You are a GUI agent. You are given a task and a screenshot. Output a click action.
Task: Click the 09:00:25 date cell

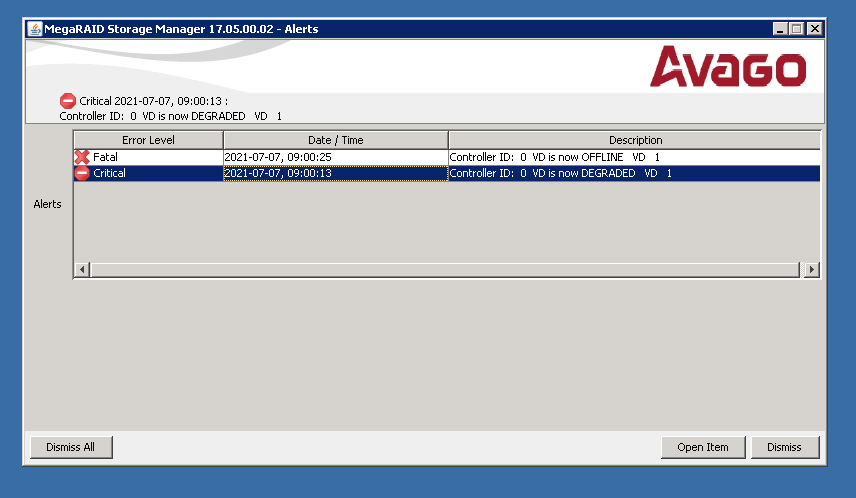coord(336,157)
